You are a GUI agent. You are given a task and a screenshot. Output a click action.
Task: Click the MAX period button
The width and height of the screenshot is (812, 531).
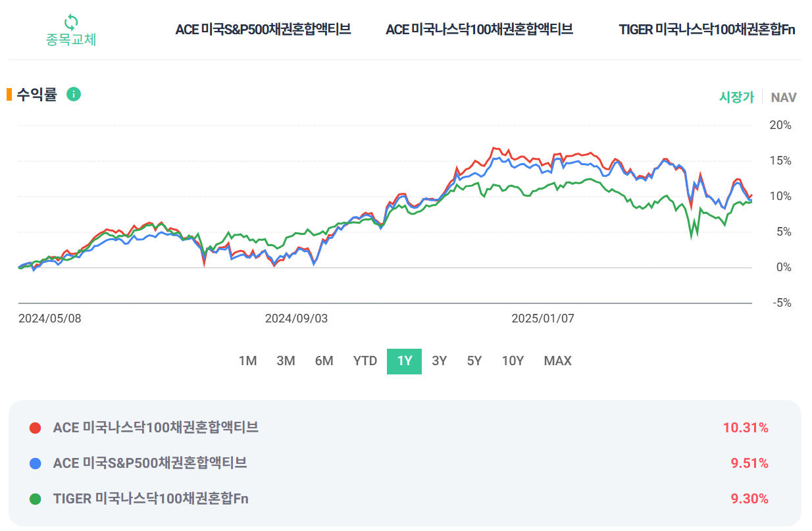coord(557,361)
